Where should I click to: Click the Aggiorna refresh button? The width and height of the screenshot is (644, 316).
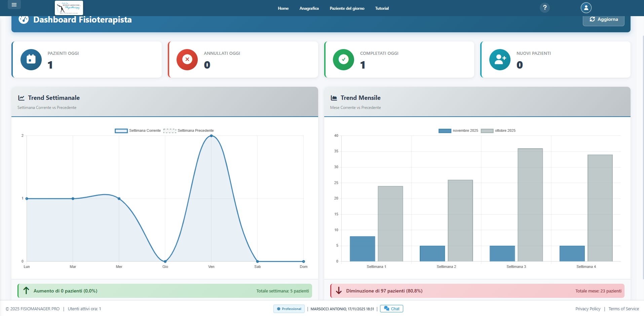(603, 19)
